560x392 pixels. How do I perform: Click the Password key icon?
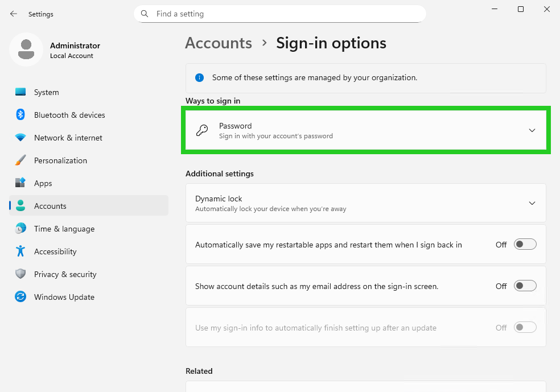202,130
